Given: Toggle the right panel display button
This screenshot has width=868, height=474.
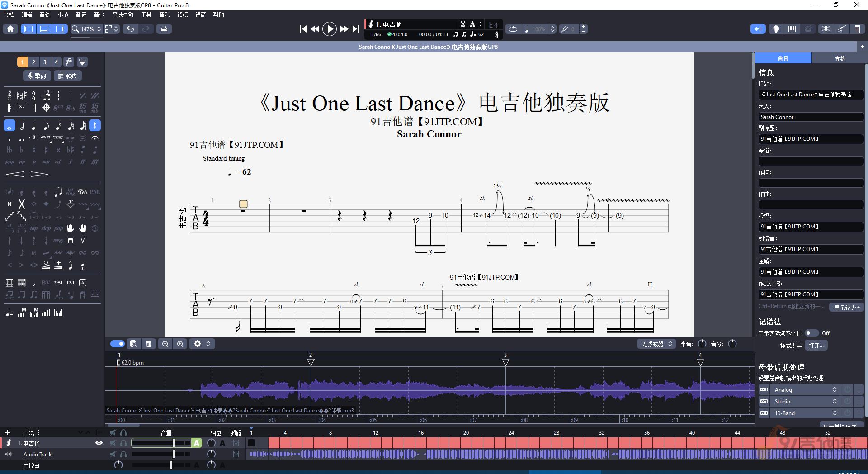Looking at the screenshot, I should pyautogui.click(x=60, y=29).
